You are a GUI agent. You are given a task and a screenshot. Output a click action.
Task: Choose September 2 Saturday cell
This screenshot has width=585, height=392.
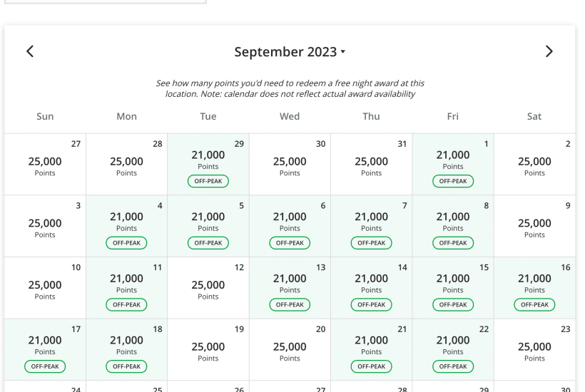coord(534,164)
